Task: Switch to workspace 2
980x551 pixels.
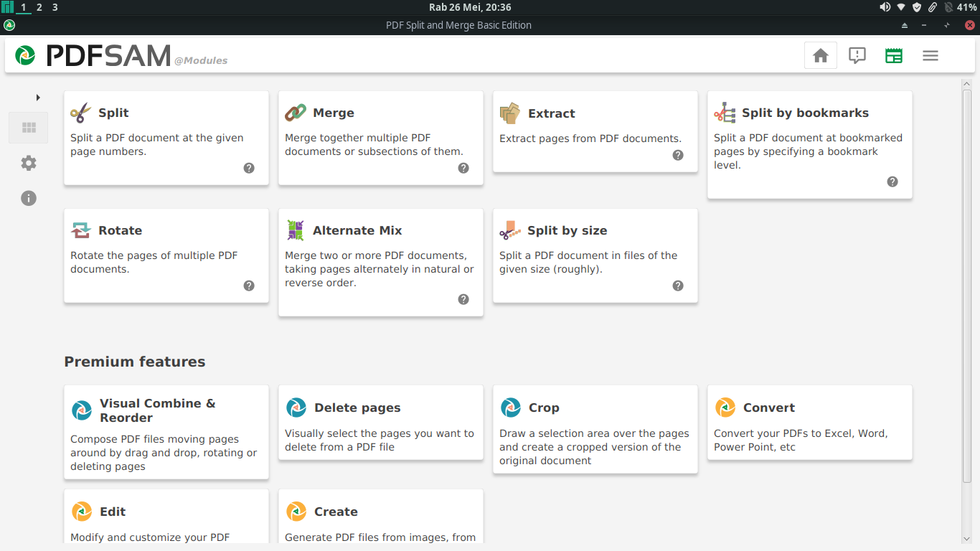Action: (39, 7)
